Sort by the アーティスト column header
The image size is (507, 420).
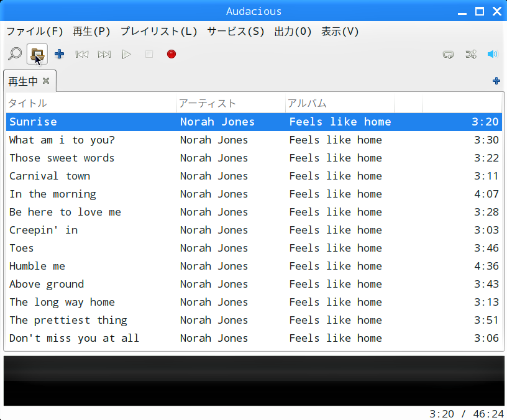click(x=231, y=103)
